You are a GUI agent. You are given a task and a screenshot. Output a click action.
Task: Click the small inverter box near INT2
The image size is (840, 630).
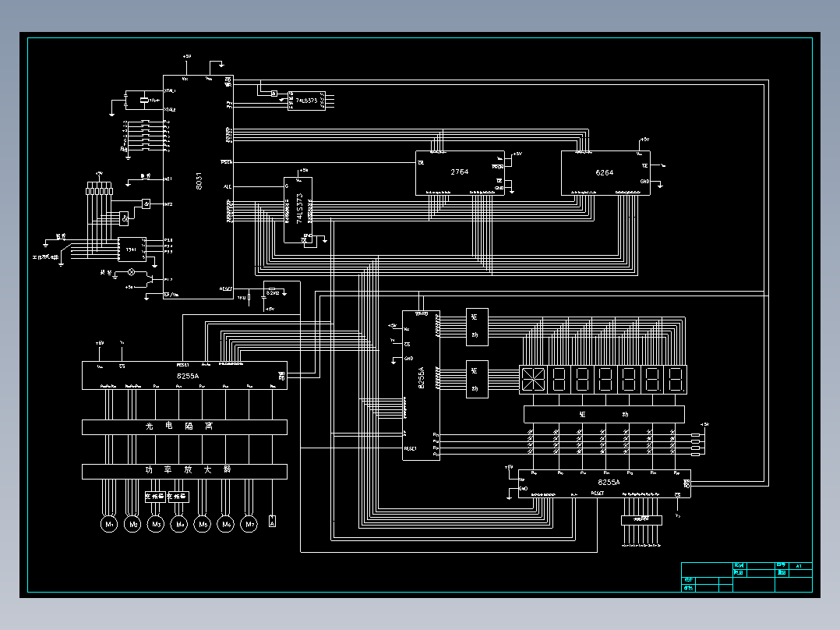pyautogui.click(x=146, y=204)
